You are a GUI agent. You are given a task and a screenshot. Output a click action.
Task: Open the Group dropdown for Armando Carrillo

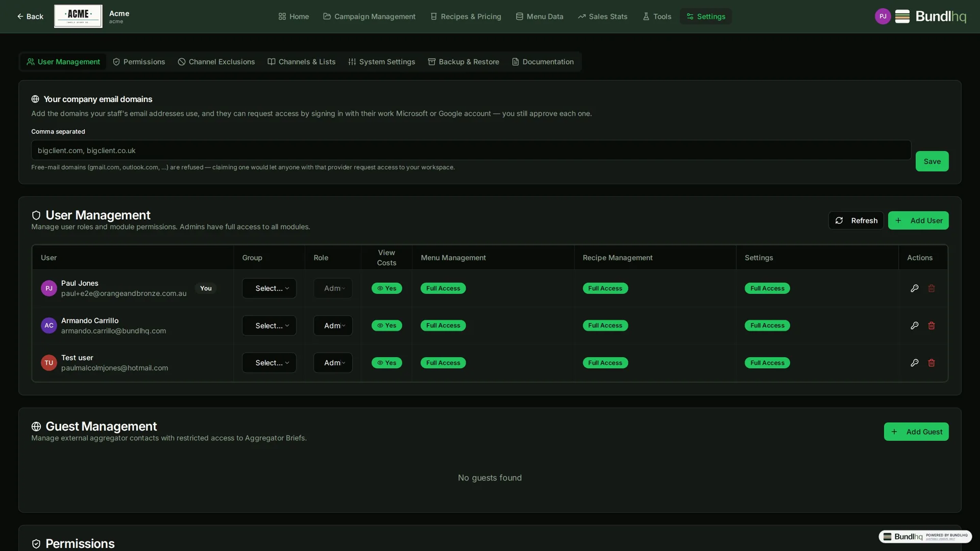269,325
